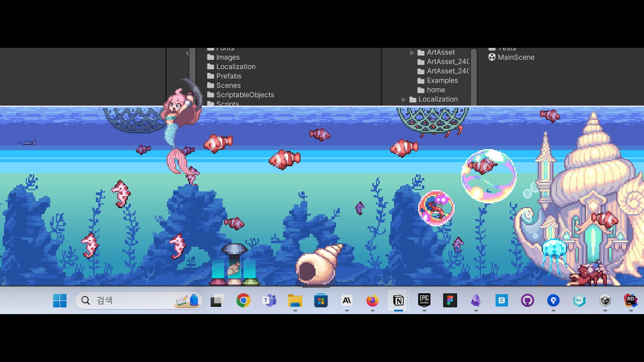644x362 pixels.
Task: Launch Figma from the taskbar
Action: coord(450,301)
